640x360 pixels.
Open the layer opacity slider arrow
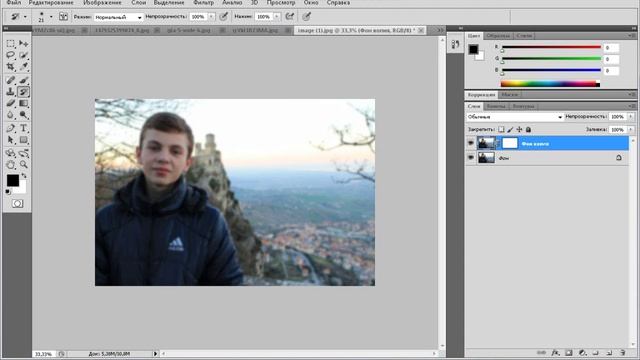coord(631,117)
